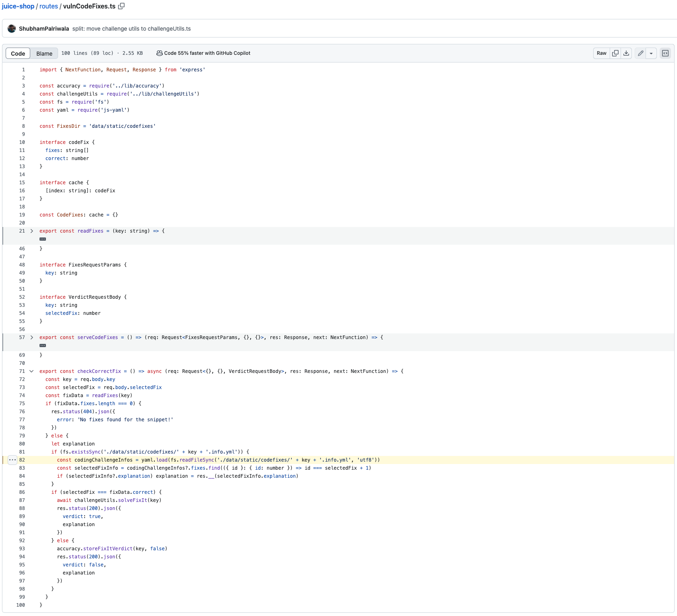Download the raw file
This screenshot has height=616, width=677.
(626, 53)
